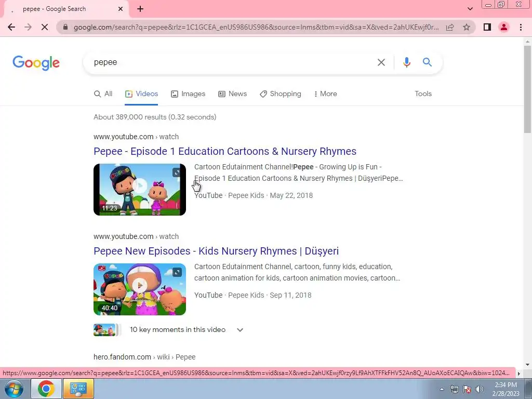Screen dimensions: 532x399
Task: Close the pepee - Google Search tab
Action: click(x=121, y=9)
